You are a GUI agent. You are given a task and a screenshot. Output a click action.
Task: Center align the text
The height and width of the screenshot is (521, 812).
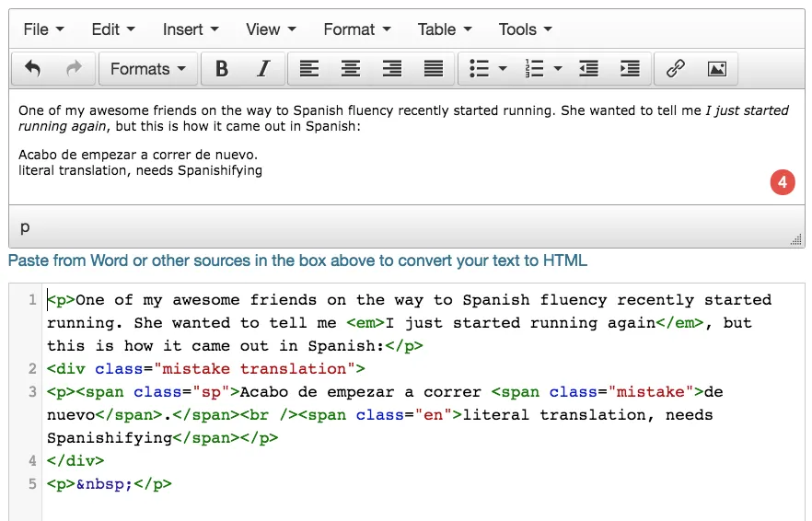pyautogui.click(x=351, y=69)
